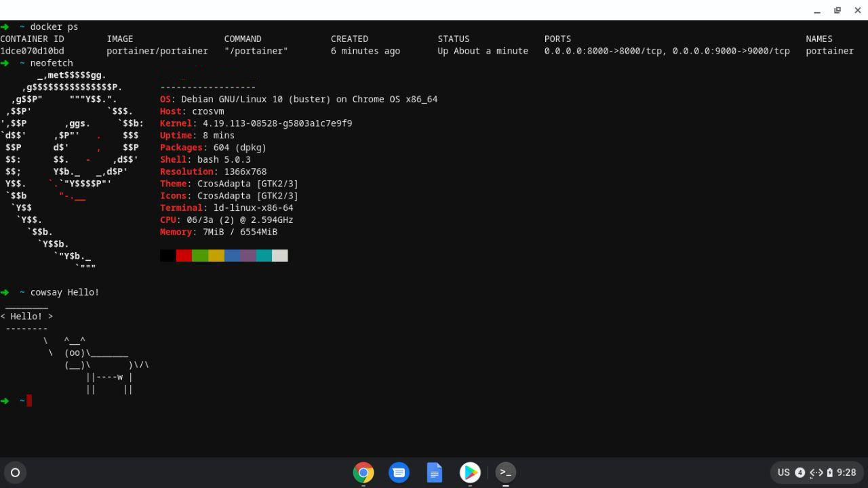The image size is (868, 488).
Task: Click the 'neofetch' command text
Action: point(51,63)
